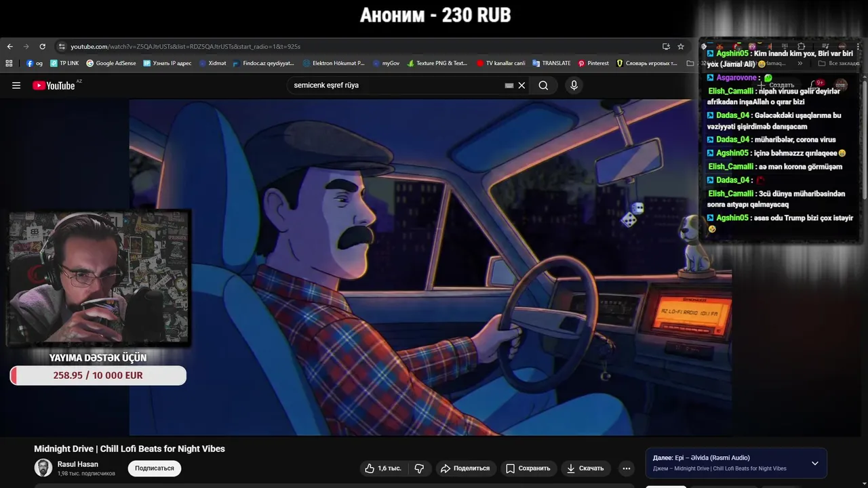Start voice search with microphone icon
Viewport: 868px width, 488px height.
pyautogui.click(x=574, y=85)
